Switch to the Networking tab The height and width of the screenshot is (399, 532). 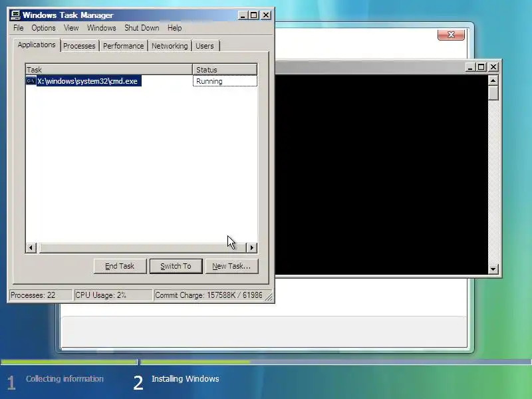pos(170,46)
